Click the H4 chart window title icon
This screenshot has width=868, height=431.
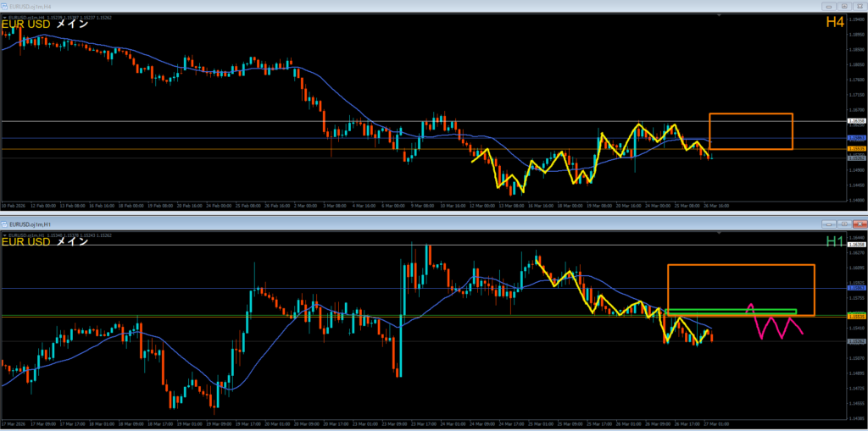(x=4, y=6)
